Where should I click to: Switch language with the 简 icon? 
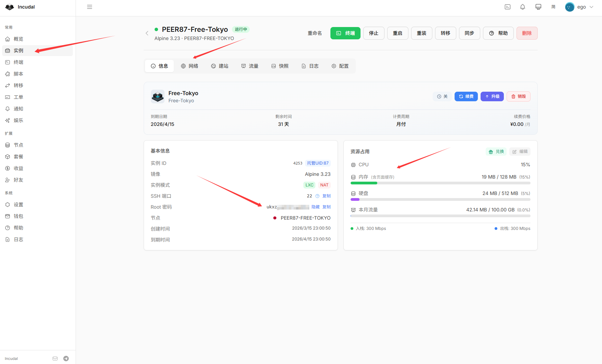coord(553,7)
